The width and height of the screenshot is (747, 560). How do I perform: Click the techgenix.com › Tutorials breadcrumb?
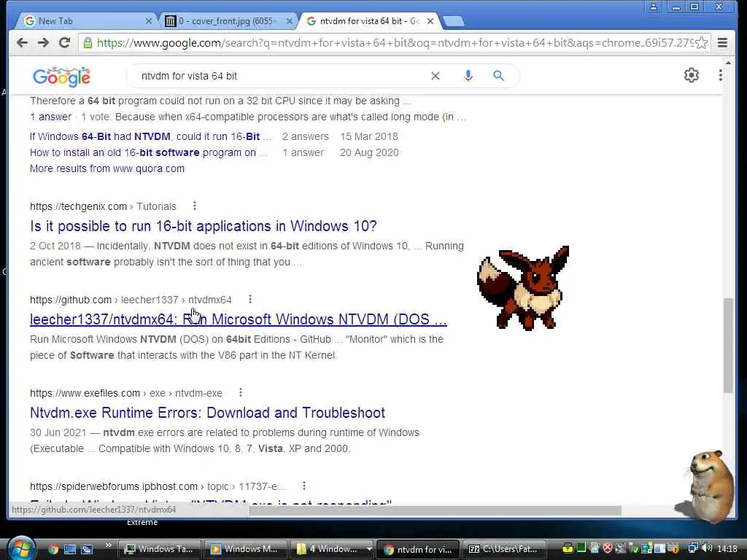pos(103,206)
